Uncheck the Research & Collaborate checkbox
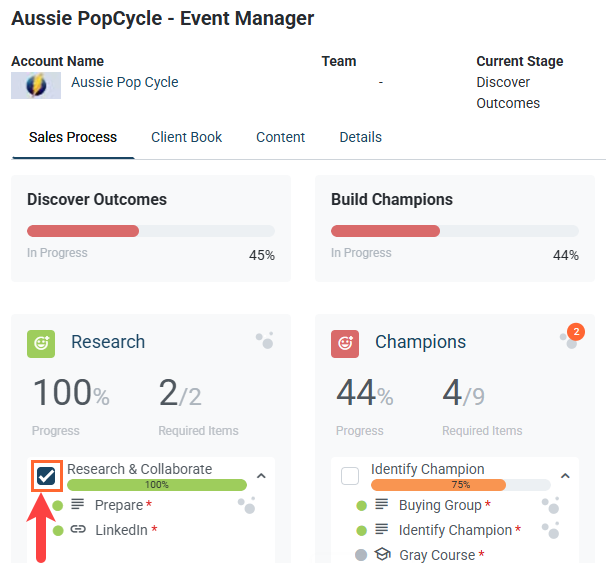The image size is (607, 563). (x=46, y=476)
